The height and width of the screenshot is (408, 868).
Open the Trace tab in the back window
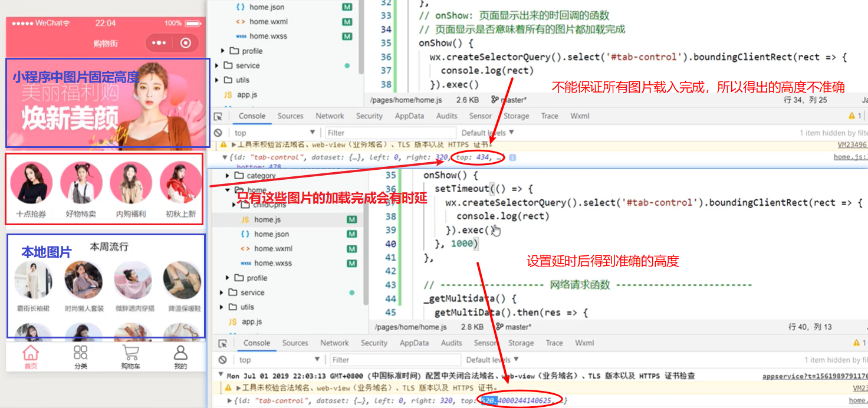(x=550, y=116)
